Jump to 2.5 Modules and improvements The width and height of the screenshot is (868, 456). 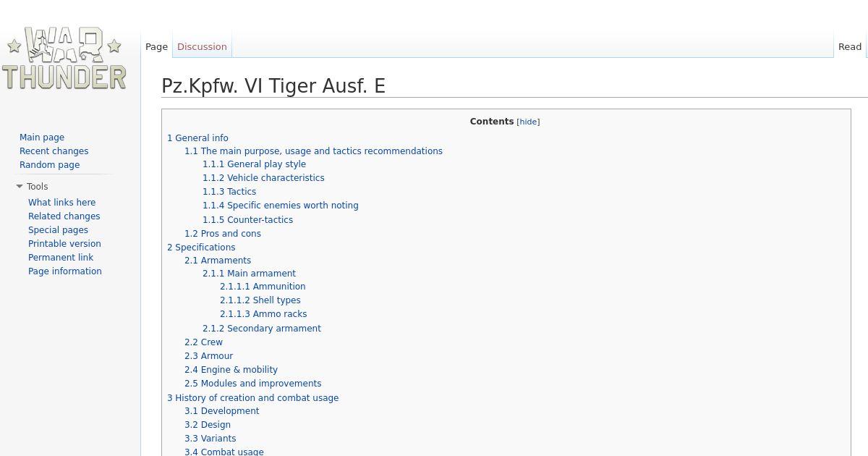252,384
